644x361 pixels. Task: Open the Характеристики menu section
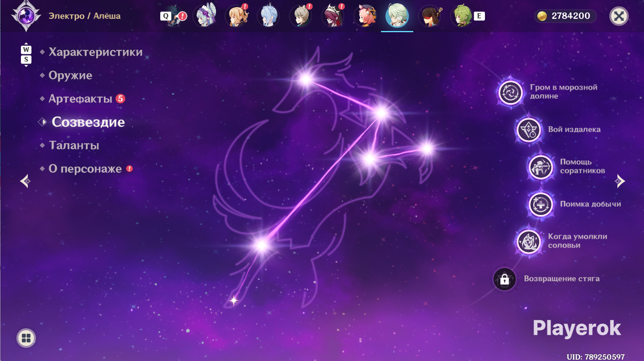click(x=95, y=52)
